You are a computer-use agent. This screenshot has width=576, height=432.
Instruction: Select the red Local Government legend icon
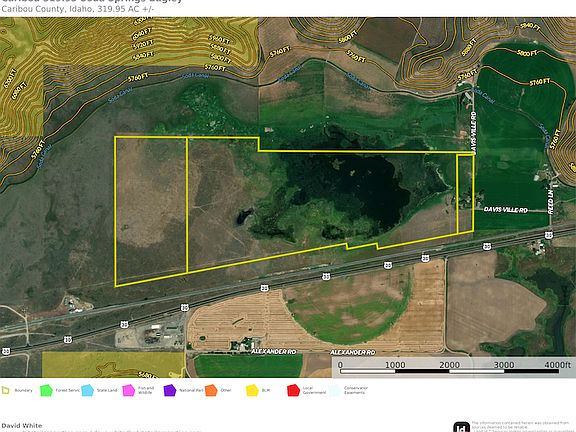(293, 390)
